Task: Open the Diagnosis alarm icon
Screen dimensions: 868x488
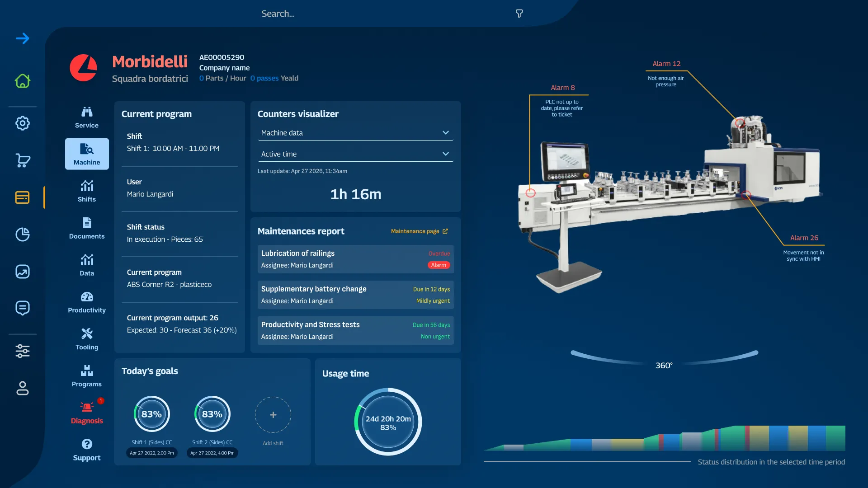Action: click(x=87, y=407)
